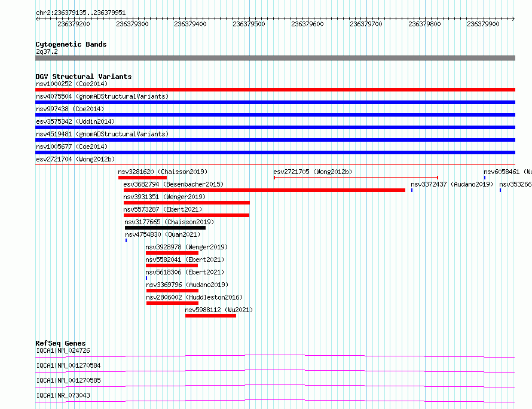
Task: Click the Cytogenetic Bands track title
Action: pos(71,44)
